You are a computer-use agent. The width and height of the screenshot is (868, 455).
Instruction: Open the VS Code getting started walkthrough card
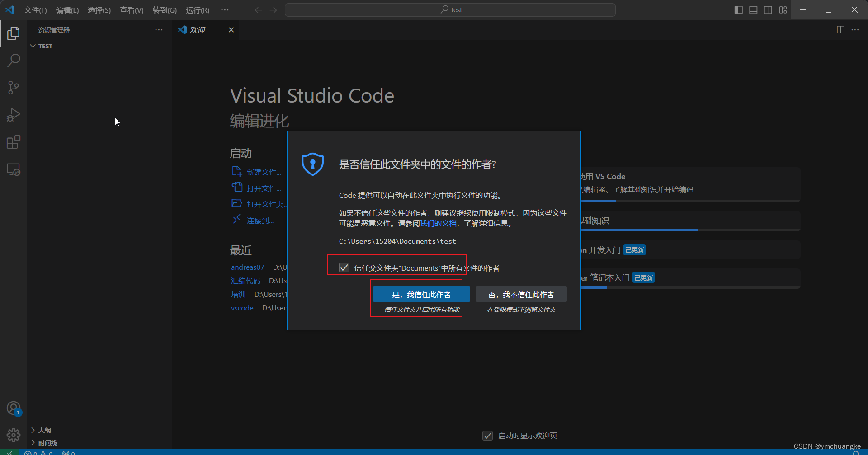point(690,184)
